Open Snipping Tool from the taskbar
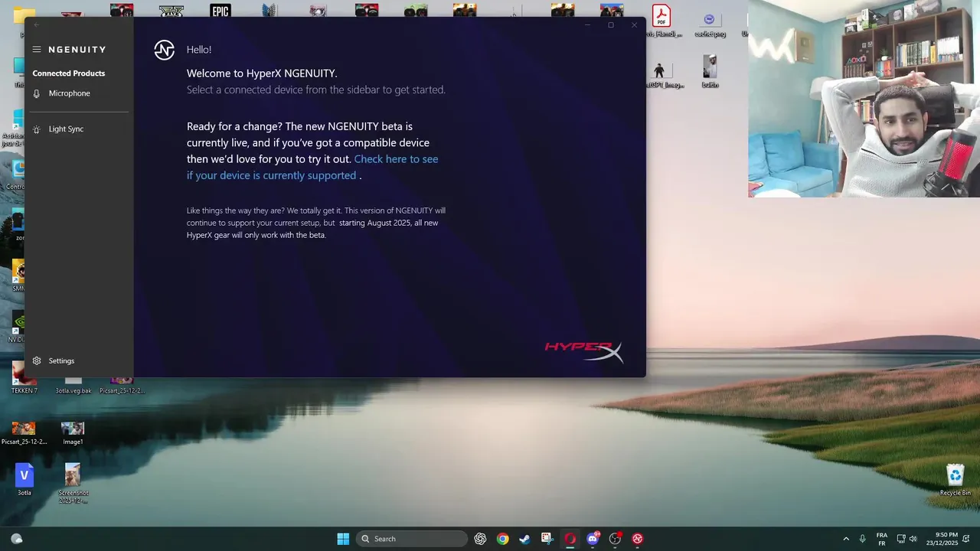Screen dimensions: 980x551 pos(547,539)
